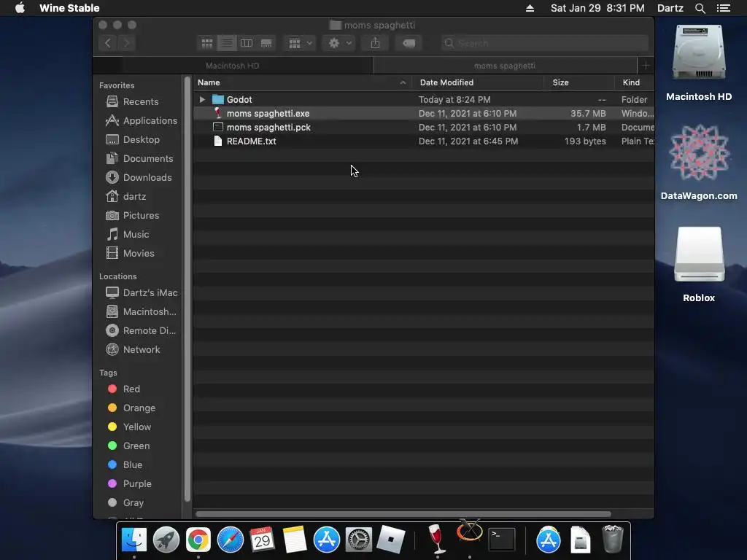Filter by the Gray tag

133,503
